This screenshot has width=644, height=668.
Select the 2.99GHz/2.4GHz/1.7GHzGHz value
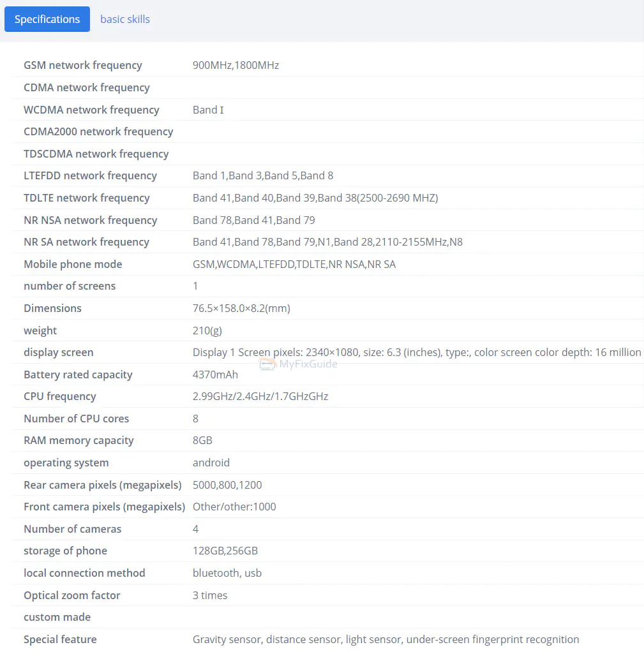(x=260, y=396)
